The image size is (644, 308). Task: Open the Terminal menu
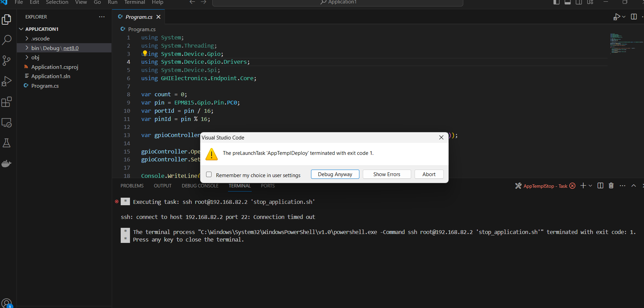pos(134,2)
